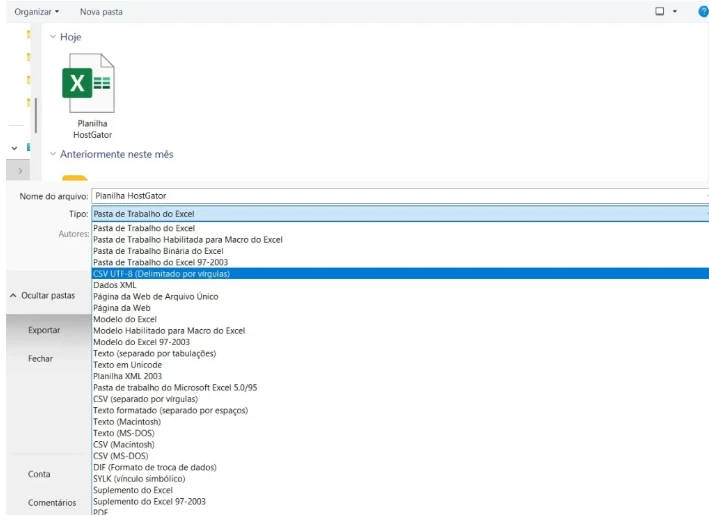This screenshot has width=709, height=515.
Task: Collapse the Anteriormente neste mês group
Action: [53, 155]
